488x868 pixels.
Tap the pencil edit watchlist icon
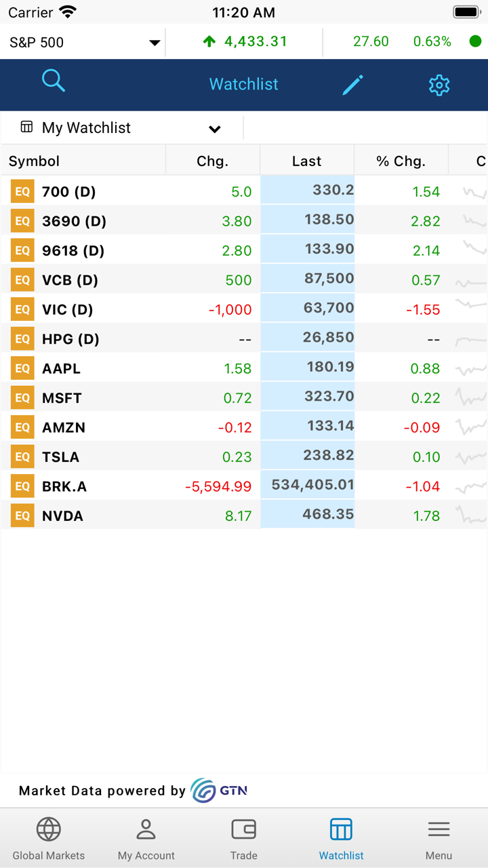[x=352, y=85]
